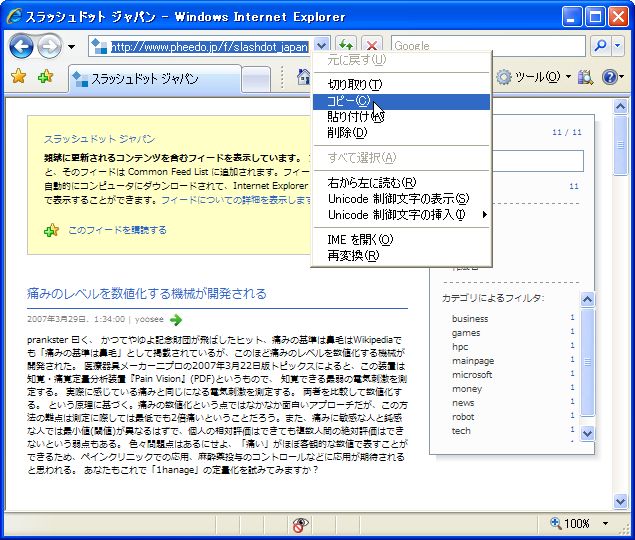This screenshot has width=635, height=540.
Task: Open search provider options dropdown
Action: (618, 46)
